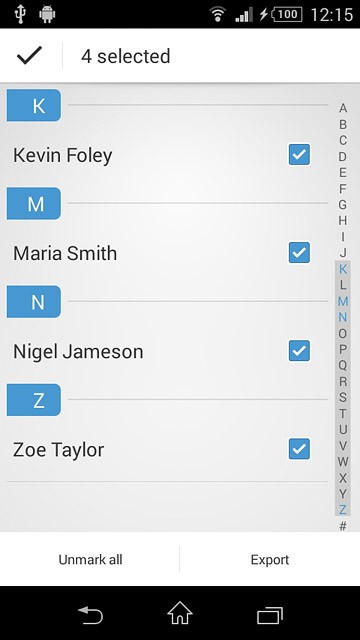360x640 pixels.
Task: Tap the K section header badge
Action: point(34,105)
